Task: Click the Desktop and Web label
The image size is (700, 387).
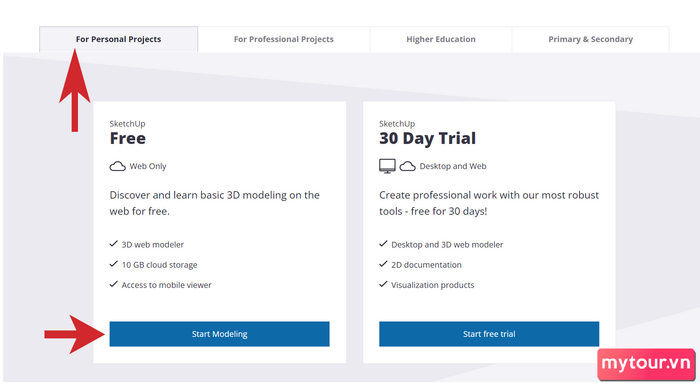Action: point(453,166)
